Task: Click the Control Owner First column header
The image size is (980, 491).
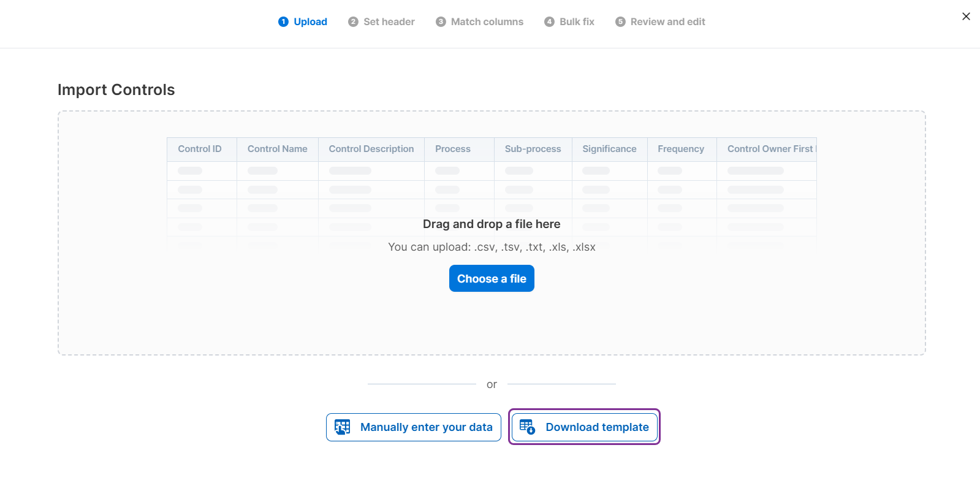Action: (x=767, y=149)
